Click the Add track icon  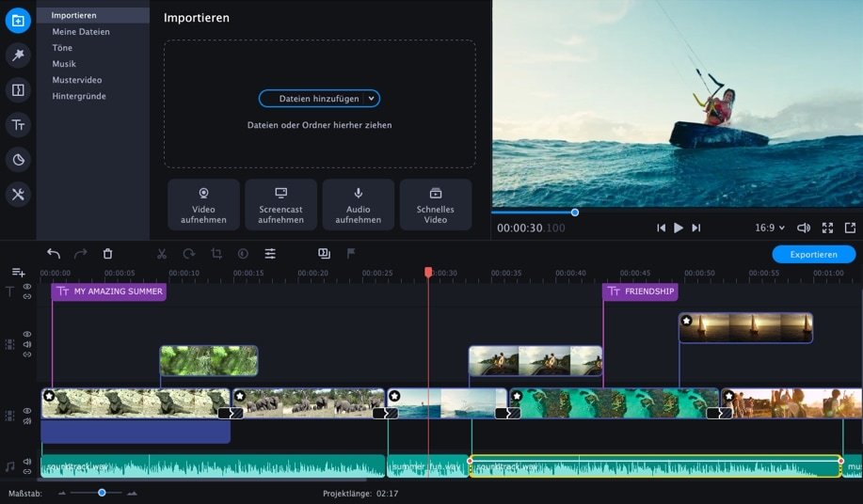click(18, 272)
